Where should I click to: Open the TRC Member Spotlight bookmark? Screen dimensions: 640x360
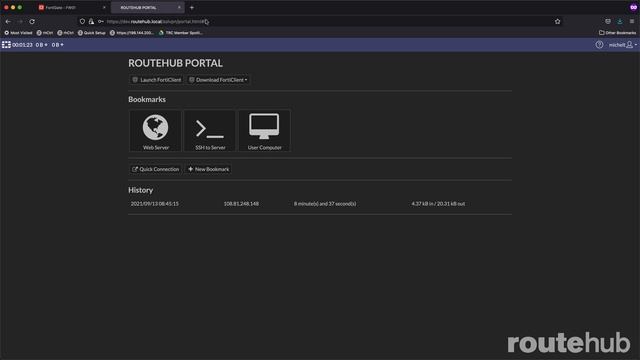181,33
